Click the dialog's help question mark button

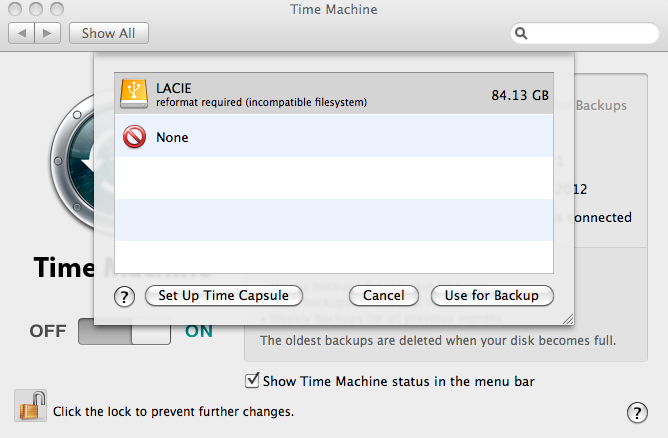click(125, 296)
